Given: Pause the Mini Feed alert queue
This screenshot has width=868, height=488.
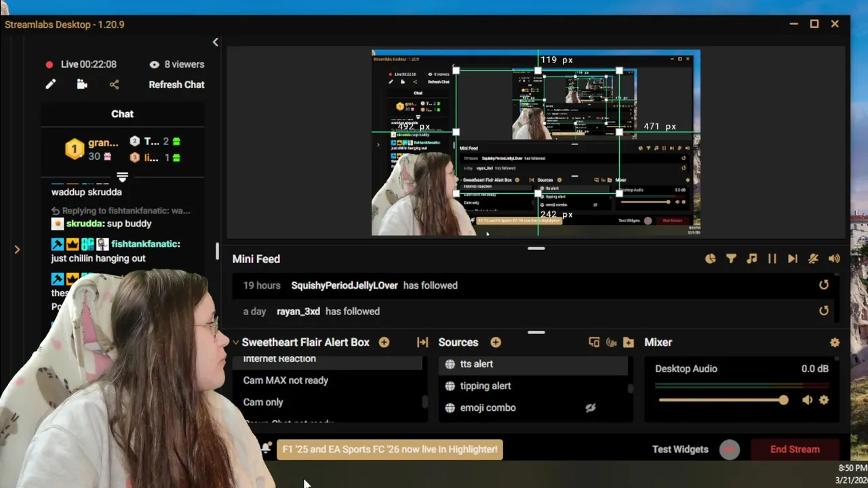Looking at the screenshot, I should pyautogui.click(x=772, y=259).
